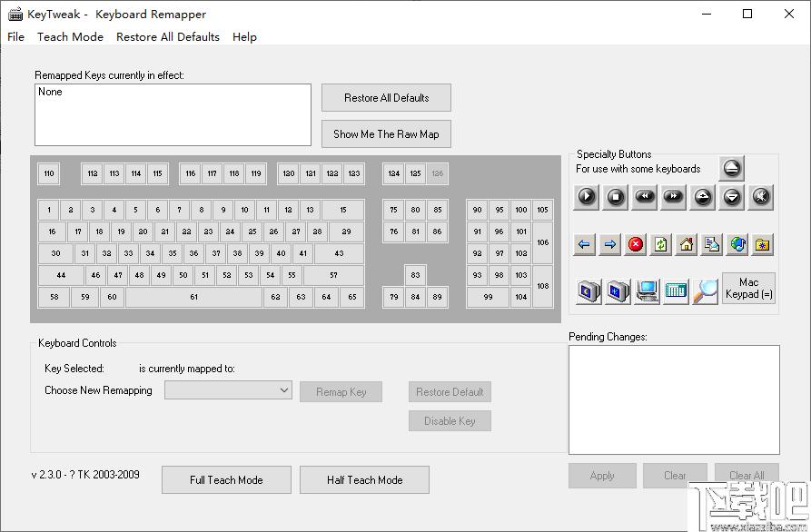The height and width of the screenshot is (532, 811).
Task: Click the Remap Key button
Action: 341,392
